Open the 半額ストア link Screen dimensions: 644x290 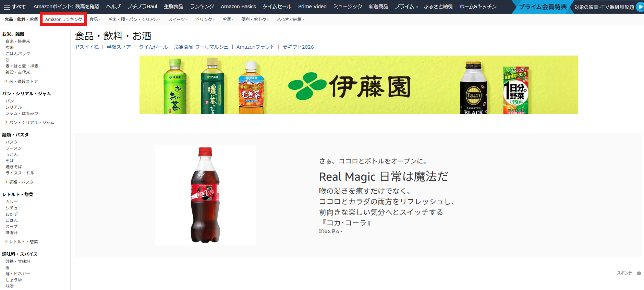pyautogui.click(x=119, y=47)
